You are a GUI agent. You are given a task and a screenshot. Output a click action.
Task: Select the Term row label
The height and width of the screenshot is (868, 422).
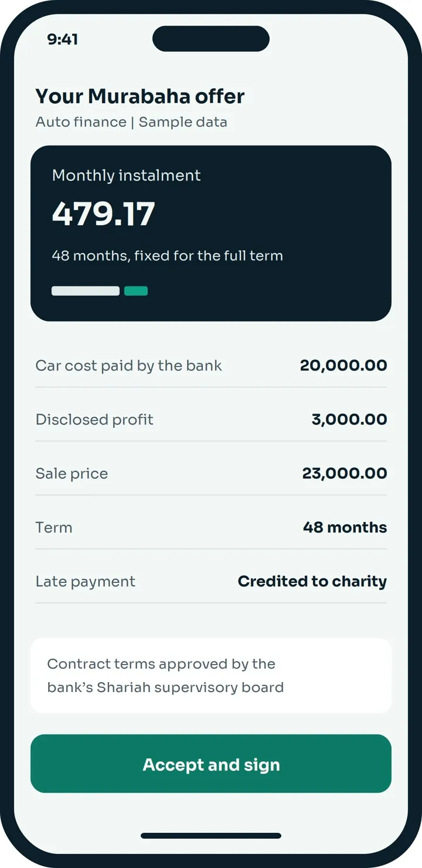click(x=54, y=527)
